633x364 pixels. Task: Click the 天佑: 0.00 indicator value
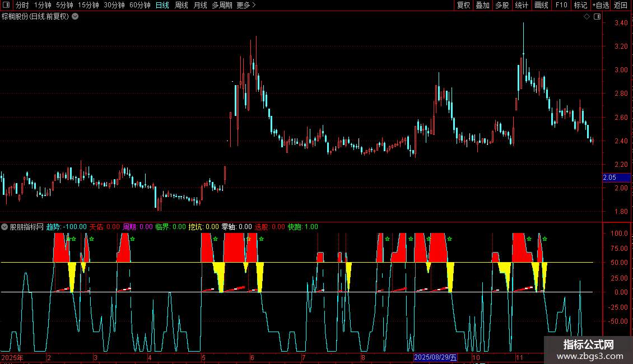[105, 227]
